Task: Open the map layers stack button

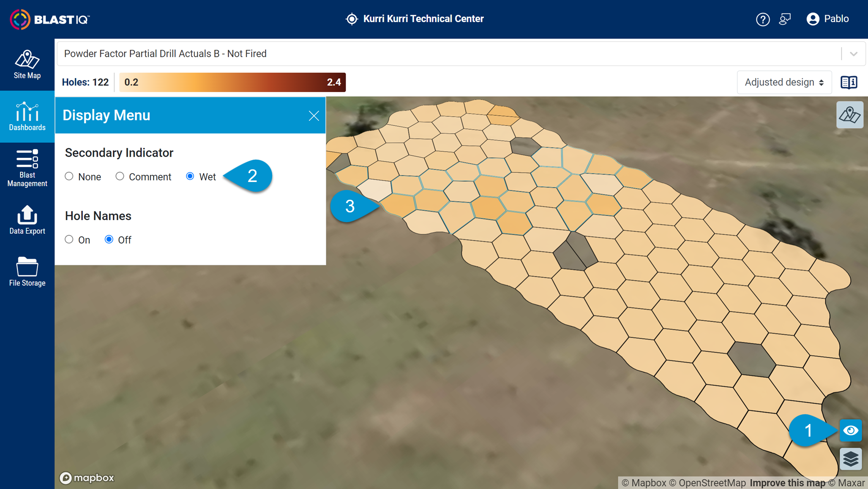Action: tap(851, 459)
